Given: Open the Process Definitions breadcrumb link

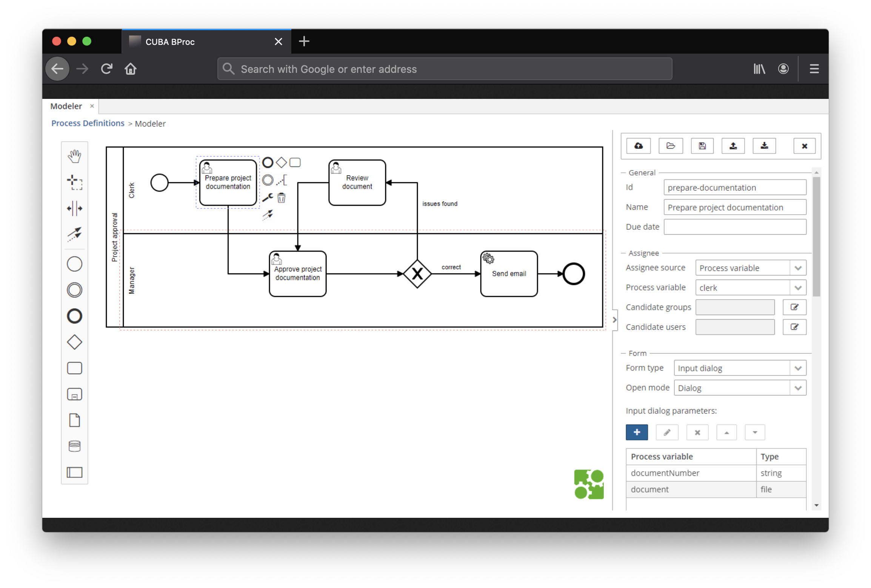Looking at the screenshot, I should click(x=88, y=123).
